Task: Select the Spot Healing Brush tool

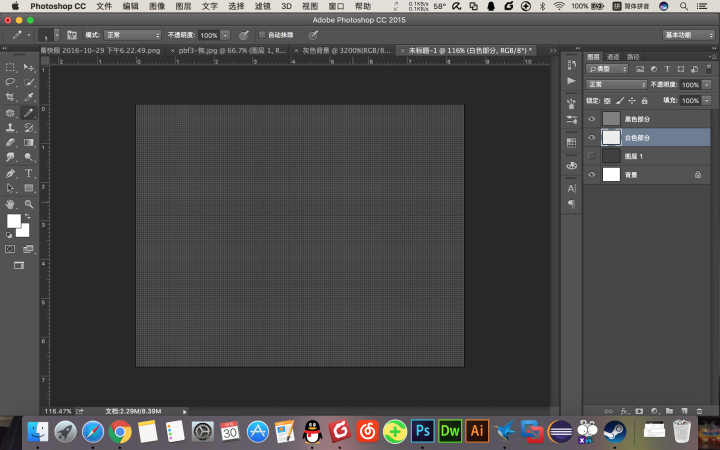Action: click(10, 112)
